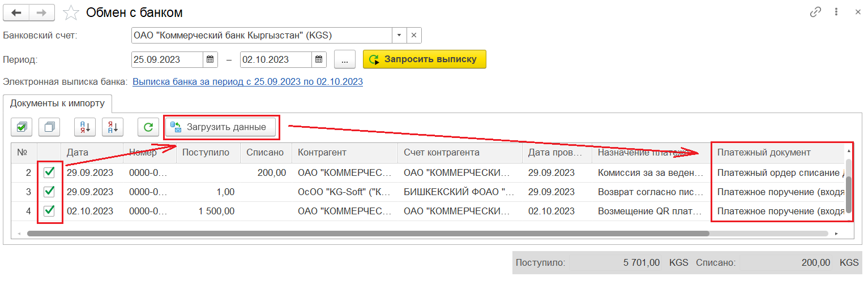Expand the bank account dropdown
868x285 pixels.
click(x=399, y=35)
